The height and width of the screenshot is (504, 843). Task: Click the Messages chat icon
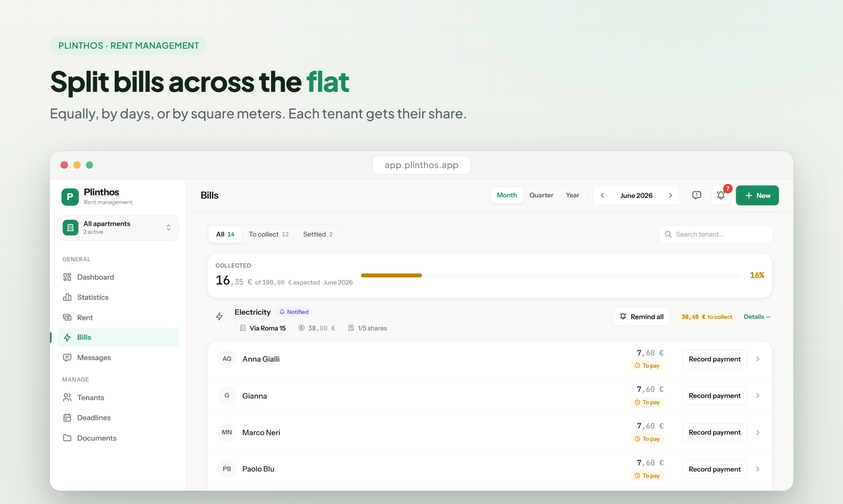[67, 358]
